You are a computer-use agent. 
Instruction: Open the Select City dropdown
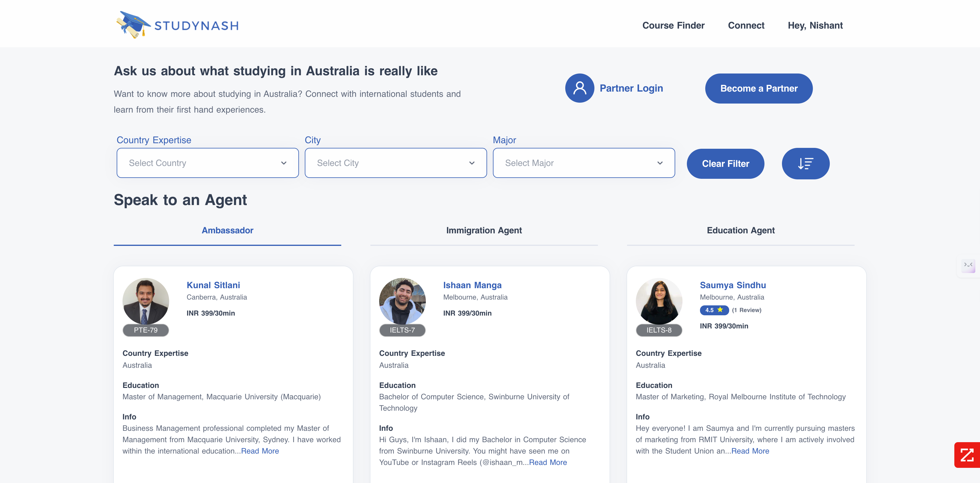[x=396, y=163]
